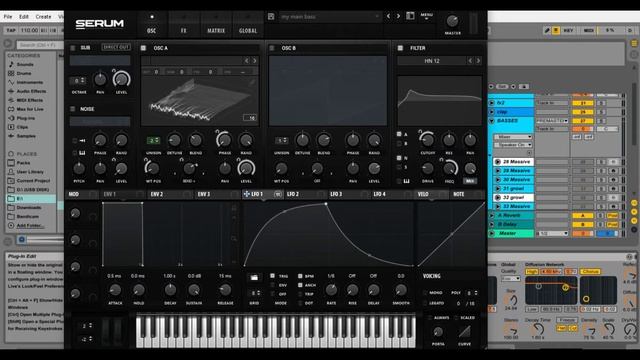
Task: Click Ableton MIDI map button
Action: pyautogui.click(x=589, y=30)
